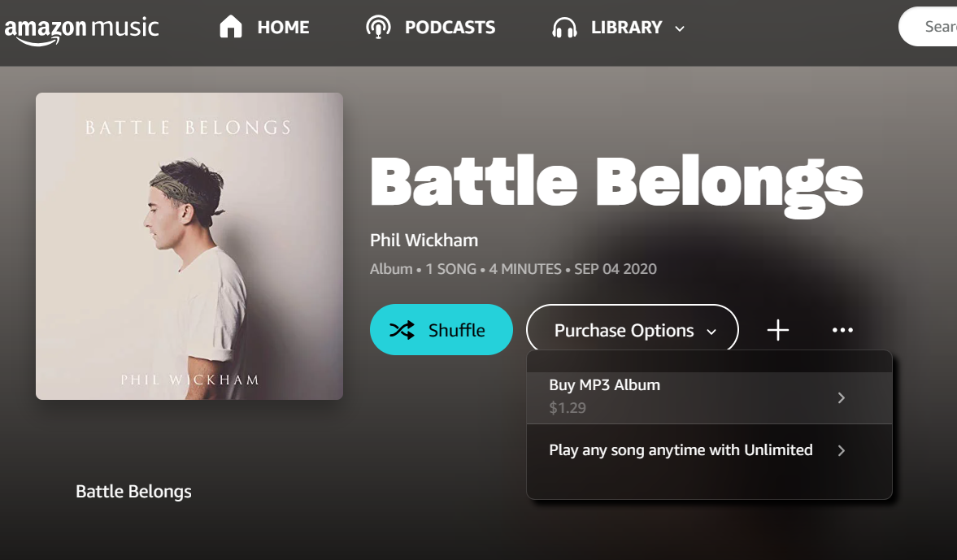Click the Amazon Music logo
Viewport: 957px width, 560px height.
83,26
